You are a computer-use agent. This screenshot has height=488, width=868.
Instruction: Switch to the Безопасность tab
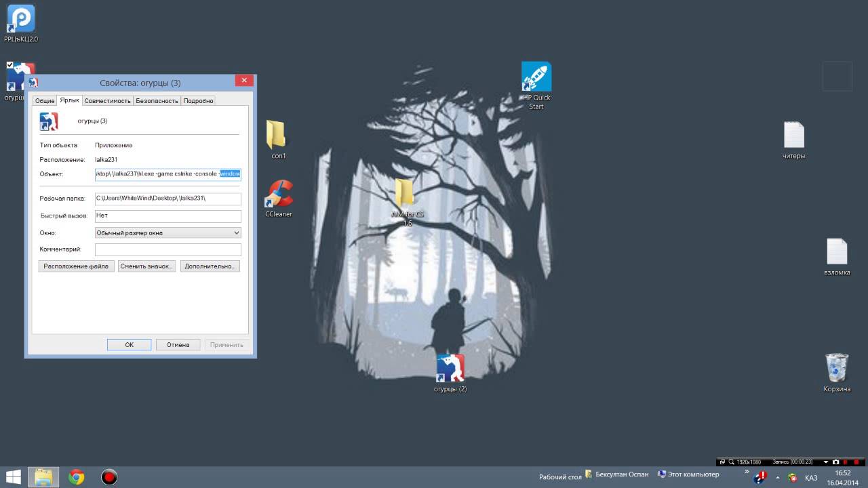pyautogui.click(x=157, y=100)
